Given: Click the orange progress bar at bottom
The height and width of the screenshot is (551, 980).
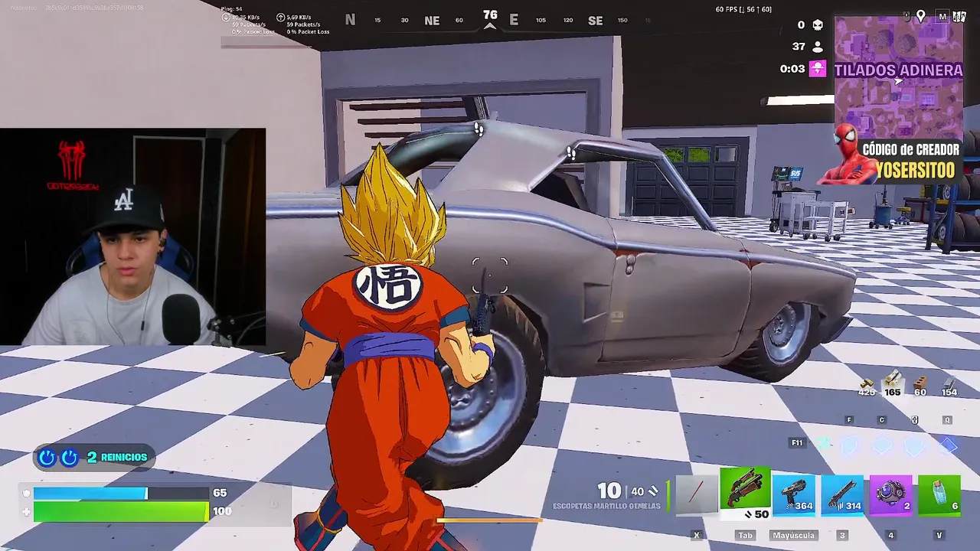Looking at the screenshot, I should tap(489, 520).
